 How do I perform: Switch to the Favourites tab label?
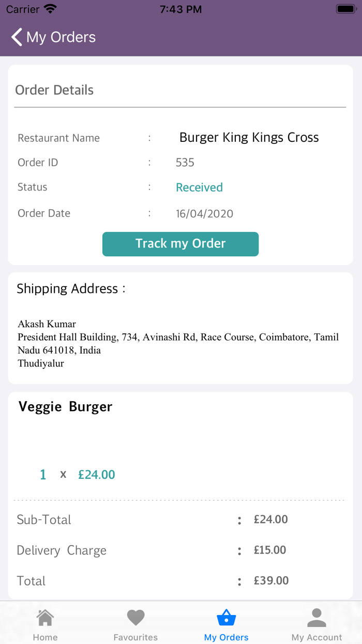[135, 637]
